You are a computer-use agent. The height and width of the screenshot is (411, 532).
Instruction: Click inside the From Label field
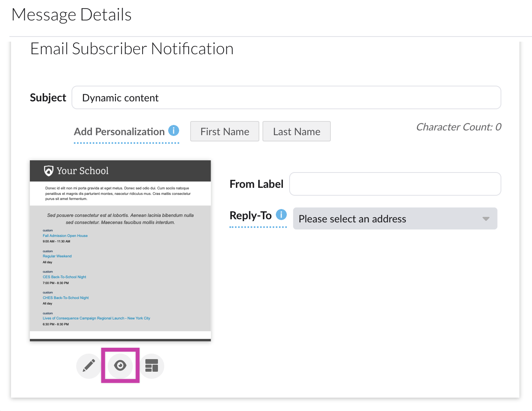(x=394, y=183)
